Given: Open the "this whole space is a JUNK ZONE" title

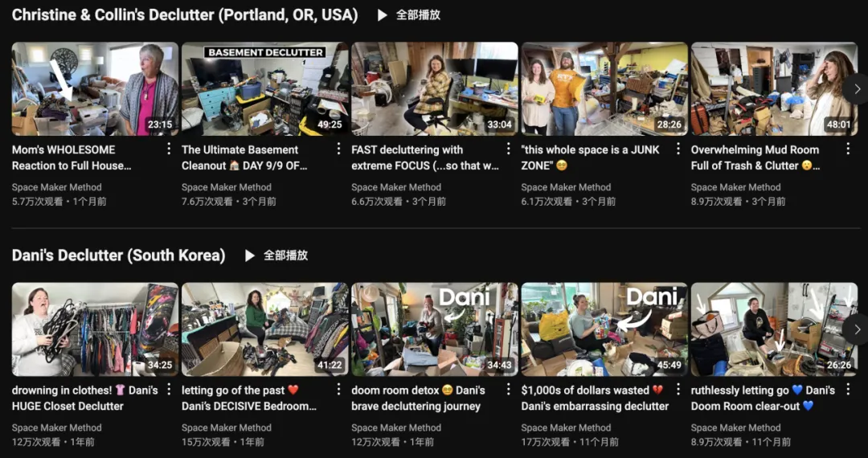Looking at the screenshot, I should coord(591,157).
